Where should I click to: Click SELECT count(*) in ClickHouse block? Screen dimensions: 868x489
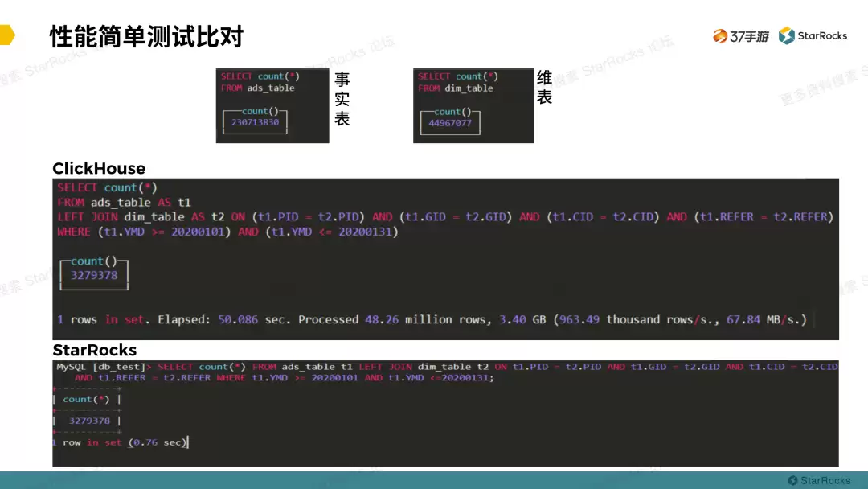pyautogui.click(x=108, y=187)
